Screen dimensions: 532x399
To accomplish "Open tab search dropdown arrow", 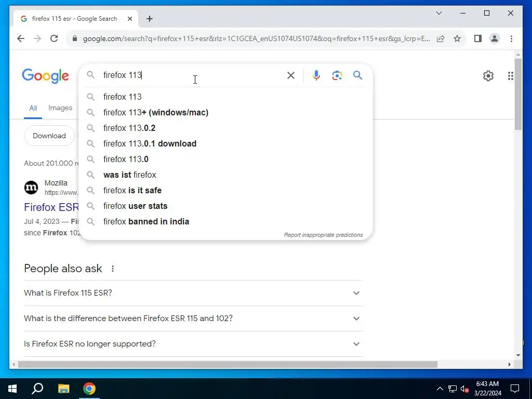I will coord(438,13).
